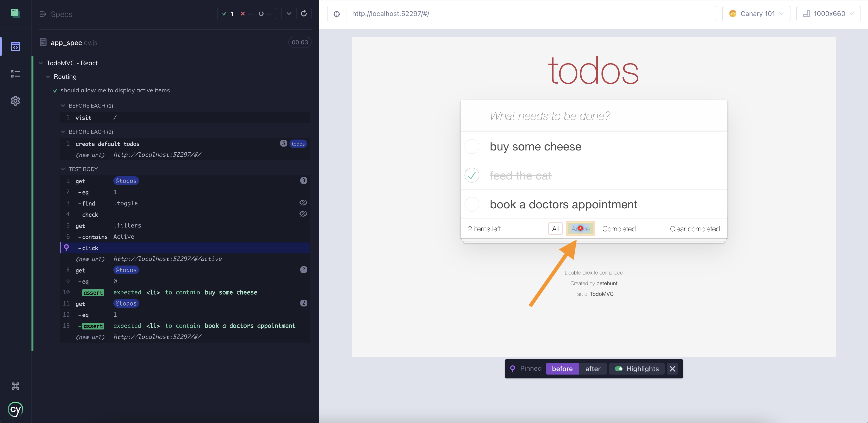Collapse BEFORE EACH (1) section
Screen dimensions: 868x423
pyautogui.click(x=63, y=105)
